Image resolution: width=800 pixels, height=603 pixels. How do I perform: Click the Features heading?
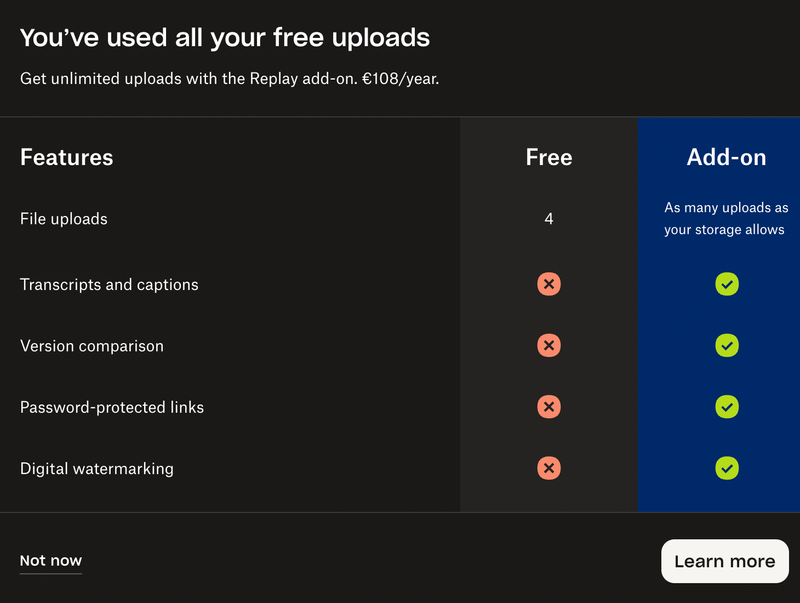click(x=67, y=157)
